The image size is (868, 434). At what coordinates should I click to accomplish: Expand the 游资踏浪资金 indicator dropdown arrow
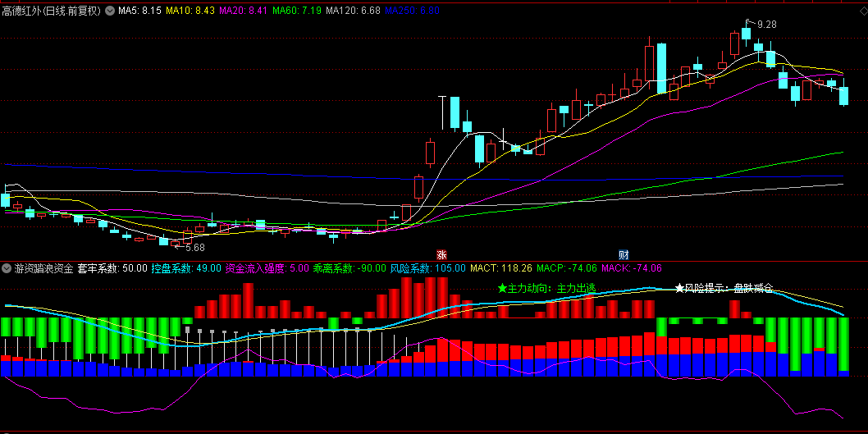click(7, 268)
